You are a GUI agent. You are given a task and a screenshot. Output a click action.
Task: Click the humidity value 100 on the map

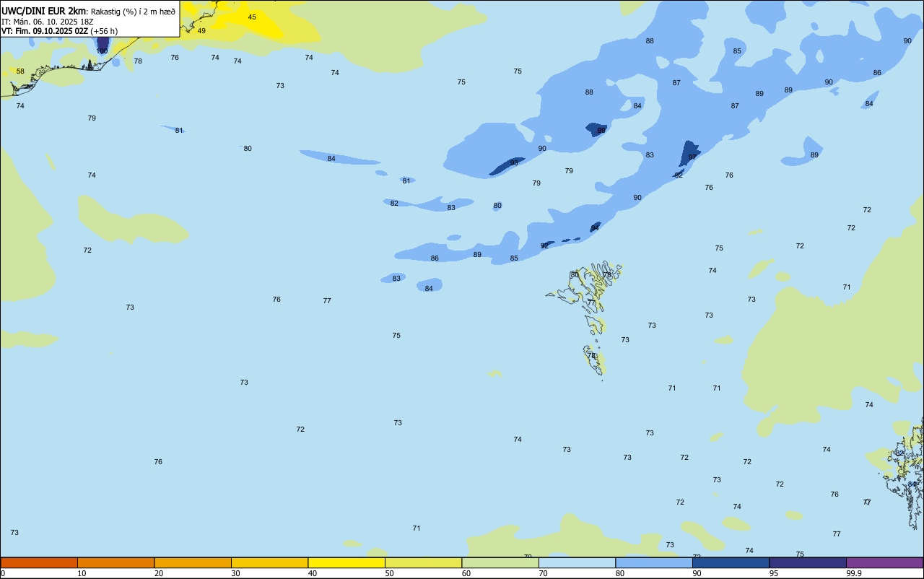[102, 51]
